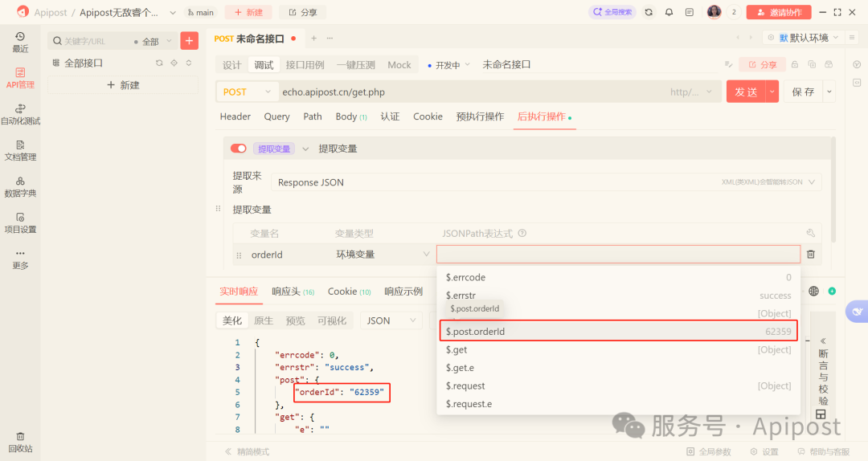The height and width of the screenshot is (461, 868).
Task: Open the notes icon beside the bell
Action: (x=690, y=12)
